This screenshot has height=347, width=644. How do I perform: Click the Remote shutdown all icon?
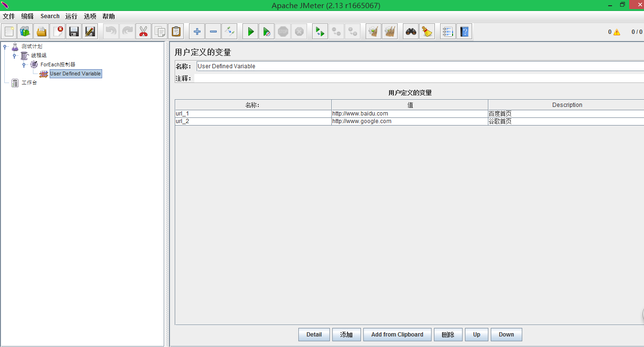353,32
